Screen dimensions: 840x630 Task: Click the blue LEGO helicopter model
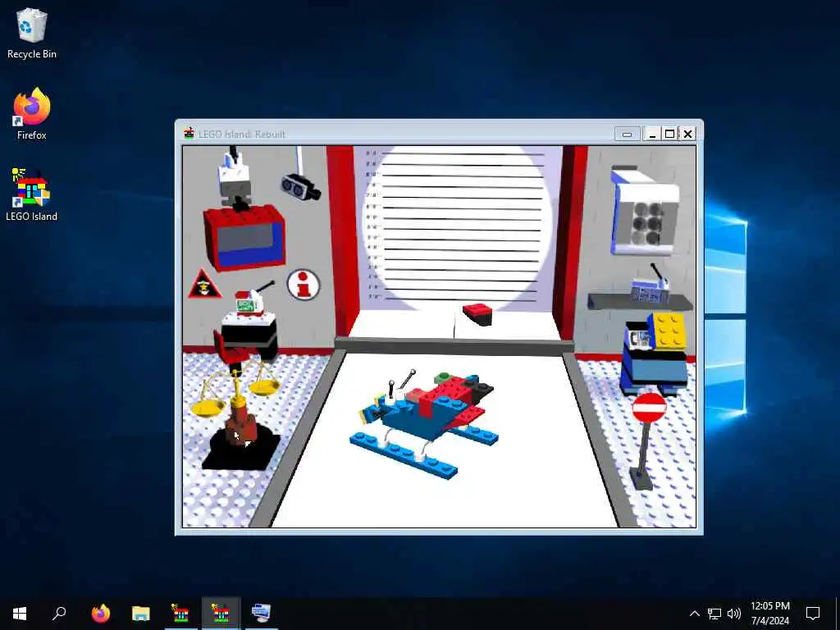pos(427,422)
